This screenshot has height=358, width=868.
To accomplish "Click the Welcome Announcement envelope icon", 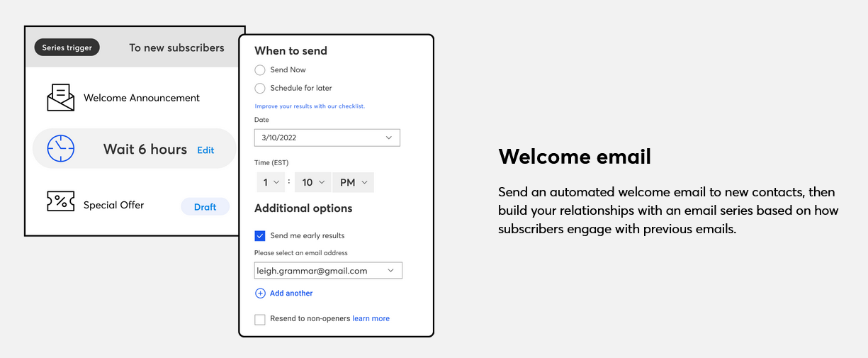I will (60, 98).
